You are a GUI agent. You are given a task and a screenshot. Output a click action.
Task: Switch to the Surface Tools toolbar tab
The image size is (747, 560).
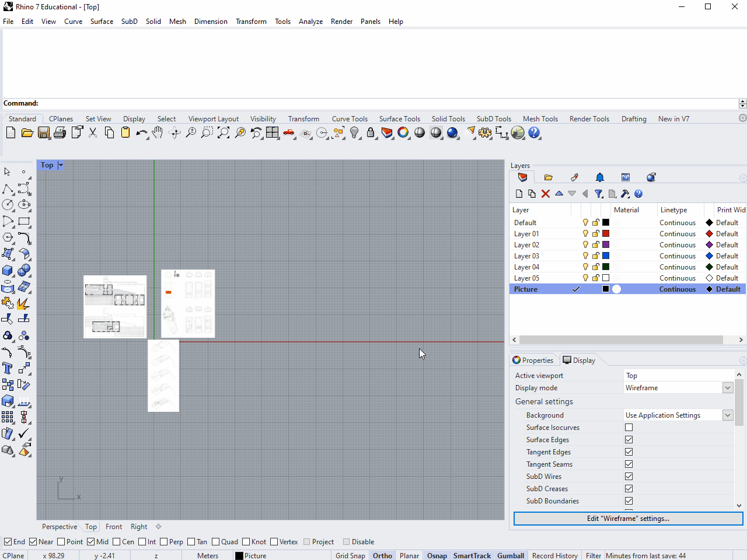point(400,119)
